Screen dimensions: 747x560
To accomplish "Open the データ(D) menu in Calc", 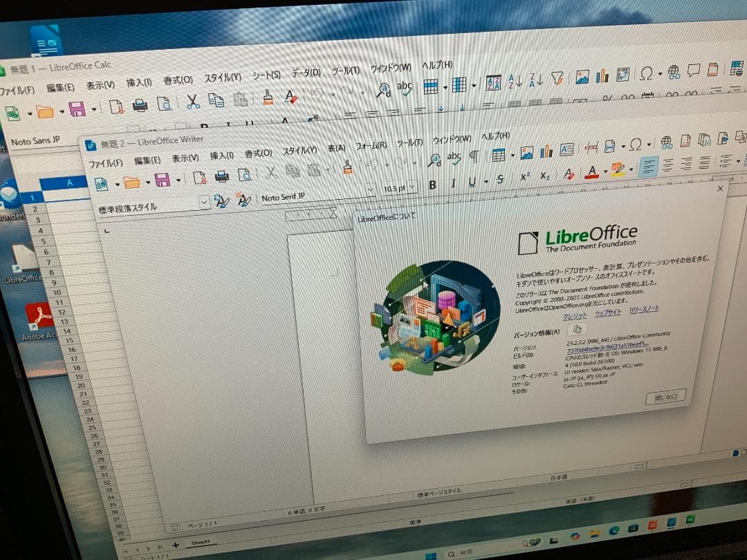I will 305,73.
